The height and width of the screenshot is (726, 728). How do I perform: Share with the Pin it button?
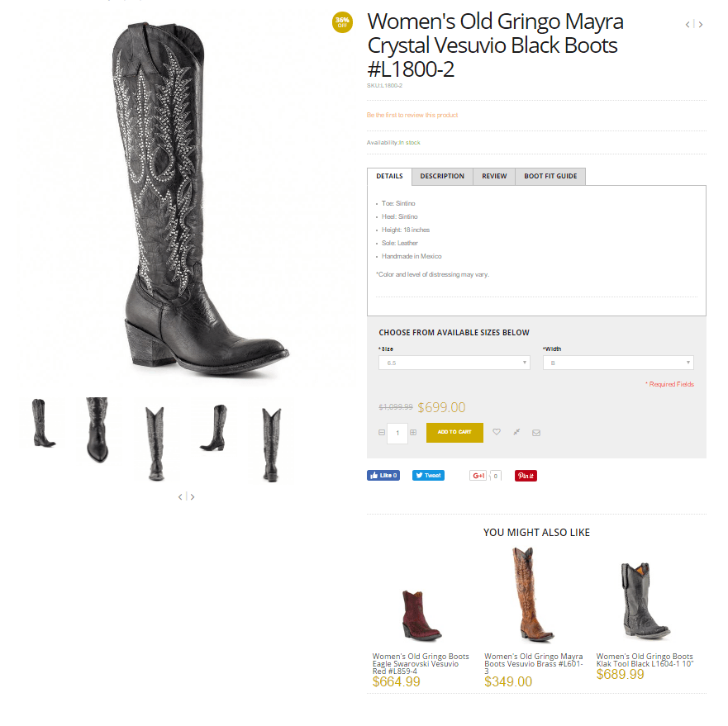[x=526, y=476]
